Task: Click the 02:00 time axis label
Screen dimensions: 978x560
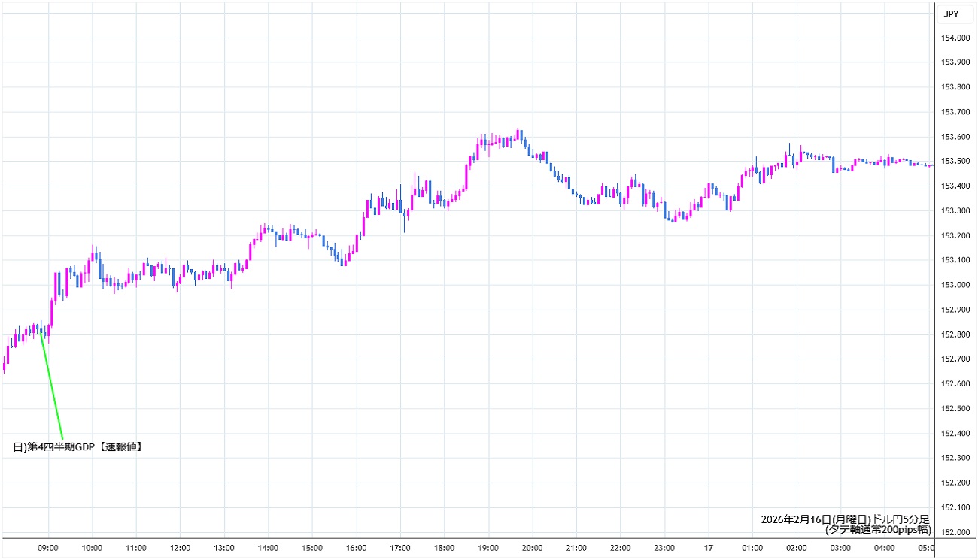Action: (796, 548)
